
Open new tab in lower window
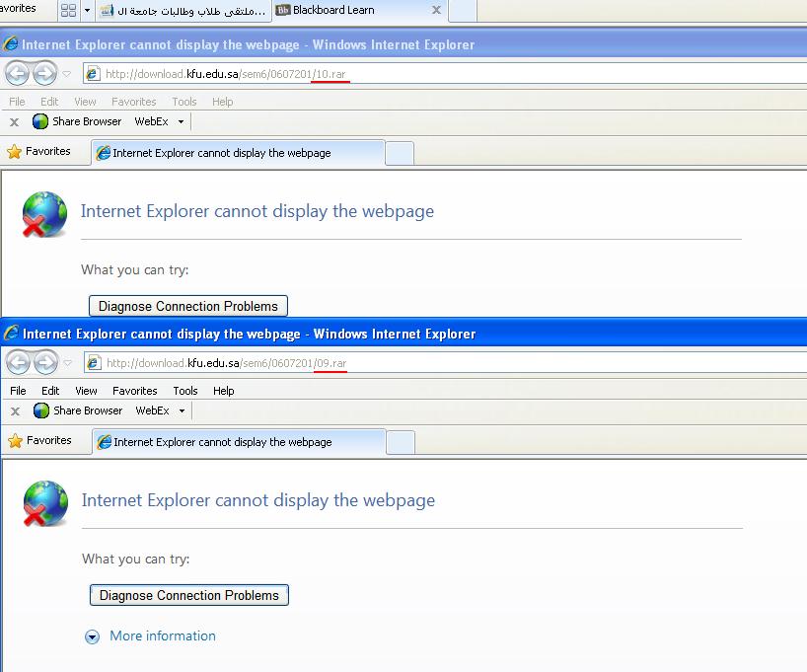pyautogui.click(x=401, y=443)
